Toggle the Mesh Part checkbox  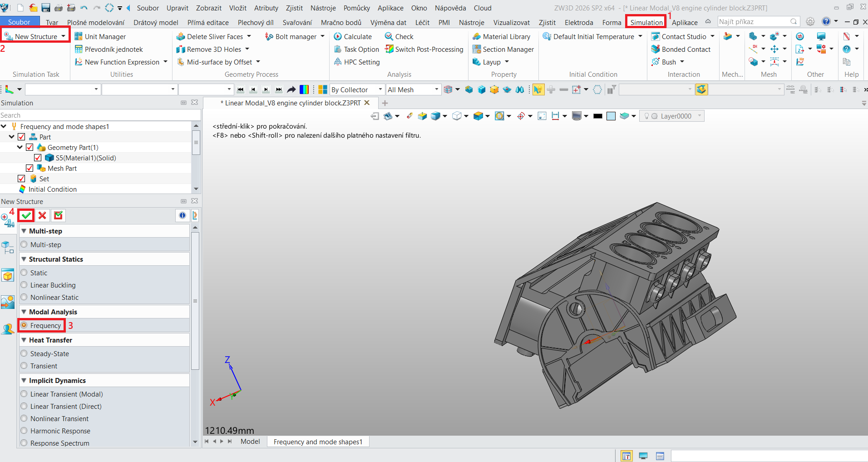point(30,168)
